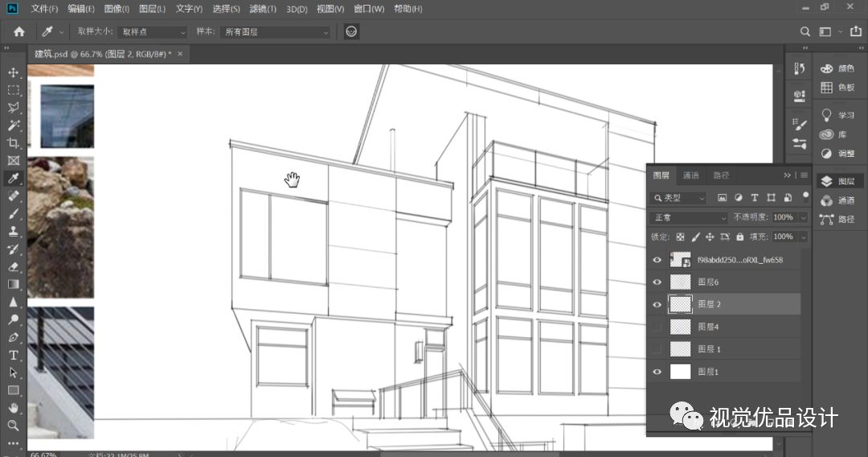Viewport: 868px width, 457px height.
Task: Open the History panel icon
Action: 800,68
